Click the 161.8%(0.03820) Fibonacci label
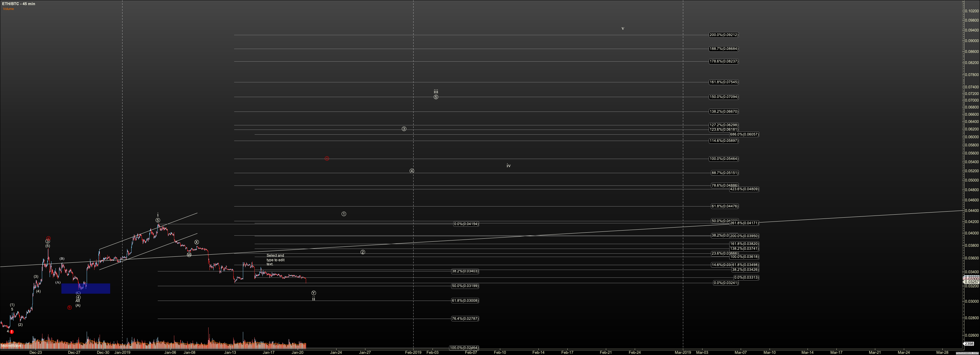This screenshot has width=980, height=355. click(744, 244)
